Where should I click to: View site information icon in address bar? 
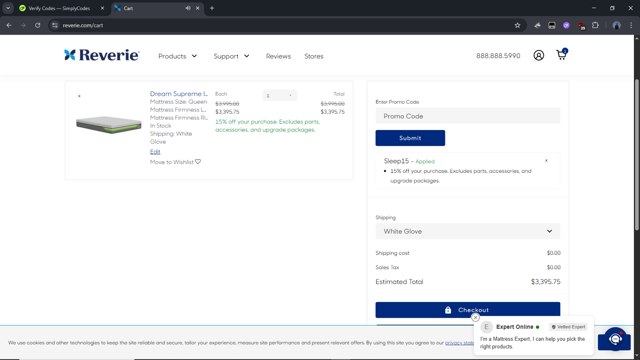[x=55, y=25]
